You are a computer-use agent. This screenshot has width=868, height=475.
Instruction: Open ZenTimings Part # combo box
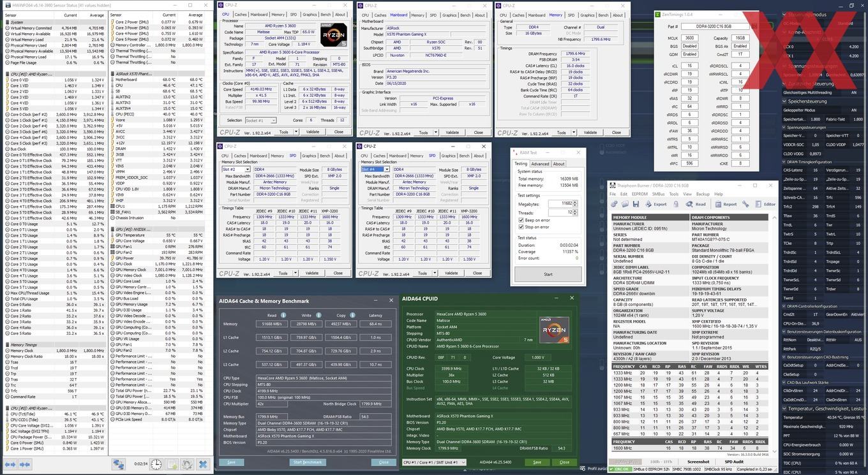coord(715,26)
